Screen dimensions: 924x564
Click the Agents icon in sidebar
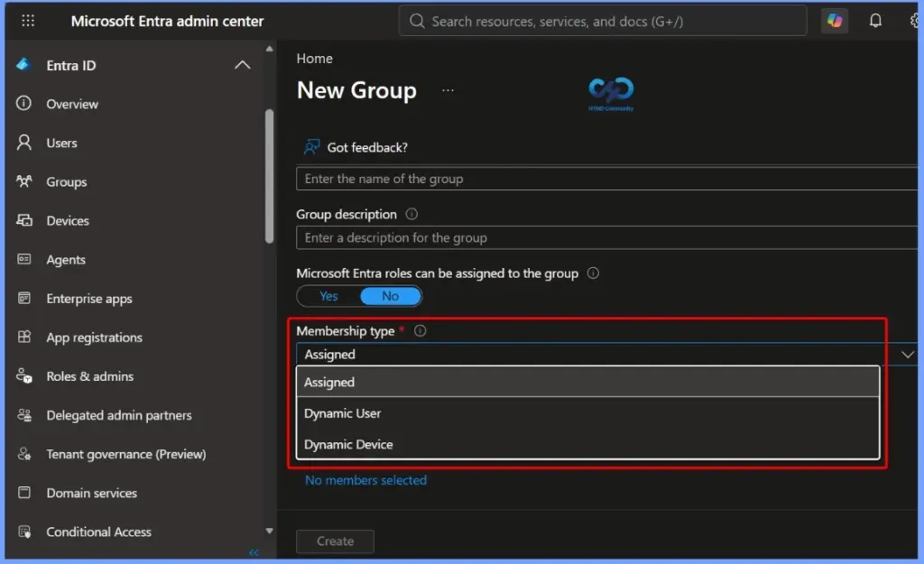tap(24, 259)
